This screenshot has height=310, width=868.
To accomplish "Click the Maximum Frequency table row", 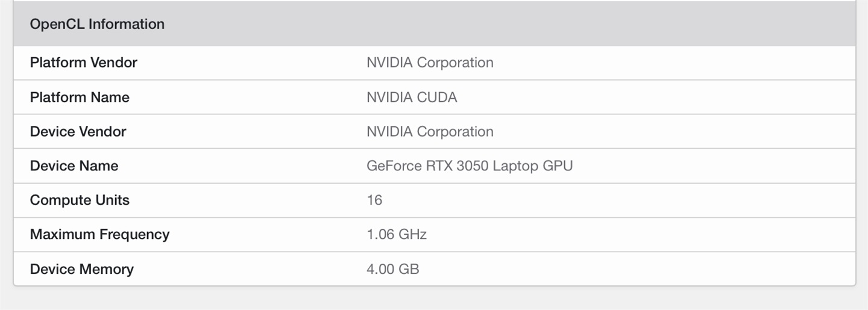I will click(434, 235).
